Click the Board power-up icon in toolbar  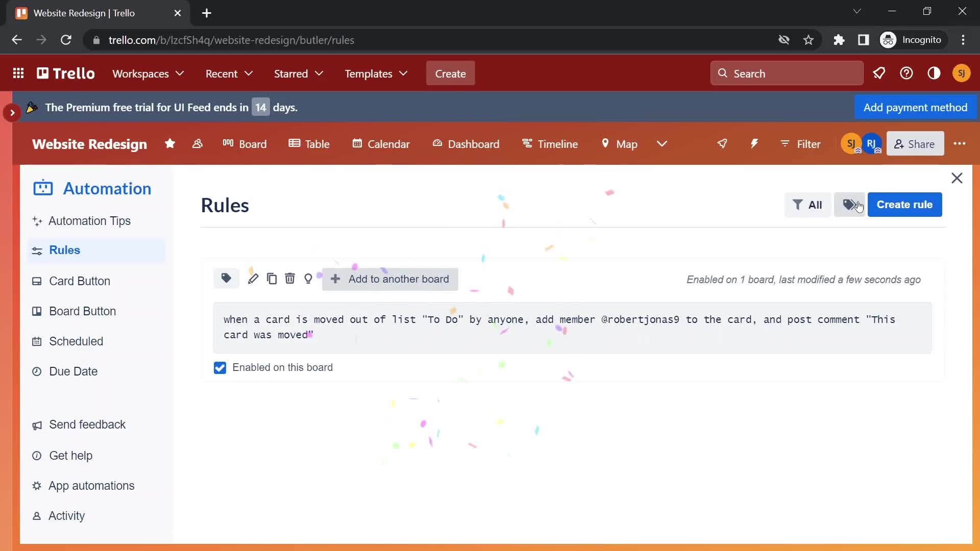tap(722, 143)
